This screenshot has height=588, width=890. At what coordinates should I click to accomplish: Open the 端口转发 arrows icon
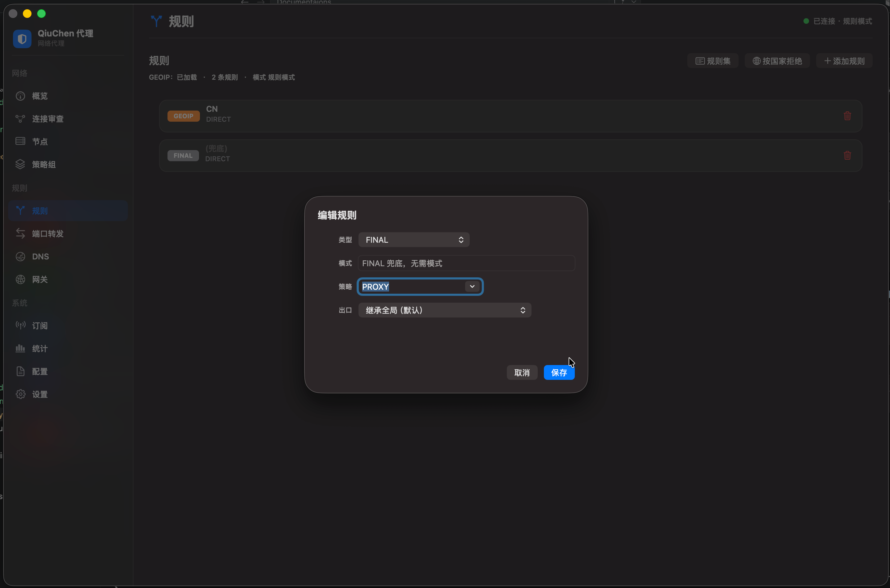(20, 233)
